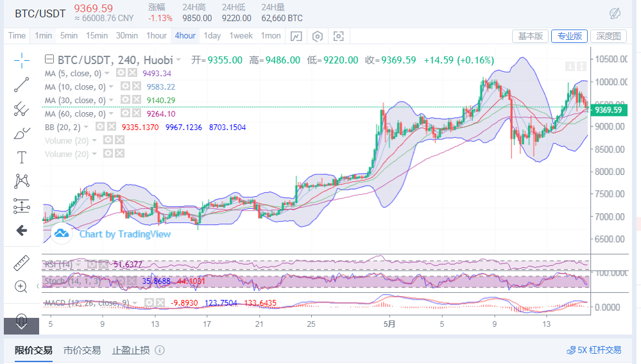Select the trend line drawing tool

[22, 85]
